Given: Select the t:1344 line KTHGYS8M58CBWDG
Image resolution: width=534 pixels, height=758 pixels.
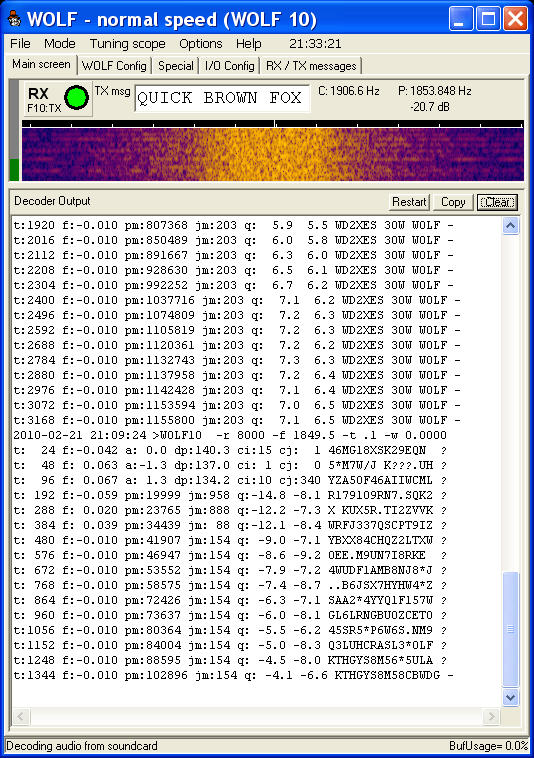Looking at the screenshot, I should [233, 675].
